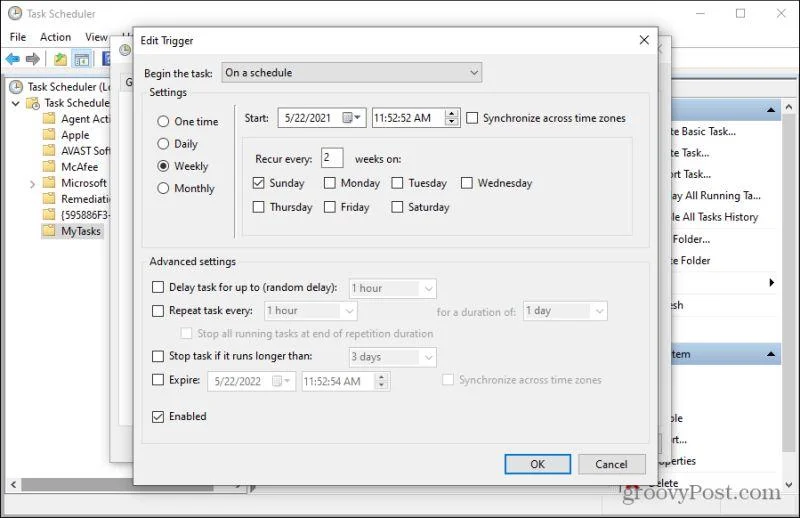Check the Wednesday checkbox
Image resolution: width=800 pixels, height=518 pixels.
tap(467, 183)
